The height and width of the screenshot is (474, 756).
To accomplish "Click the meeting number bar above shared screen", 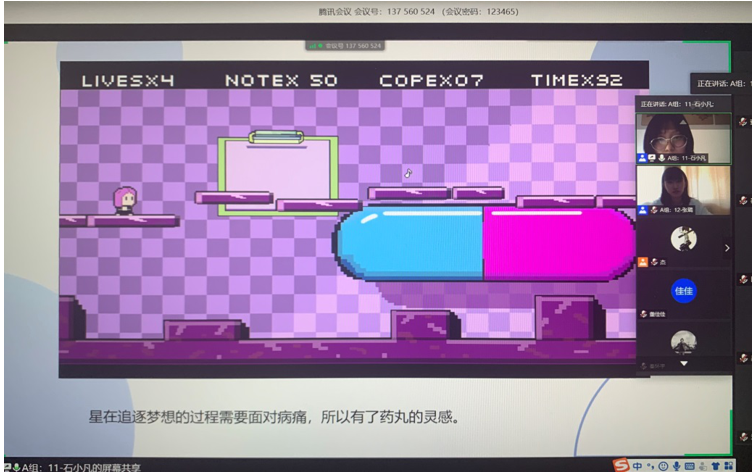I will tap(345, 45).
